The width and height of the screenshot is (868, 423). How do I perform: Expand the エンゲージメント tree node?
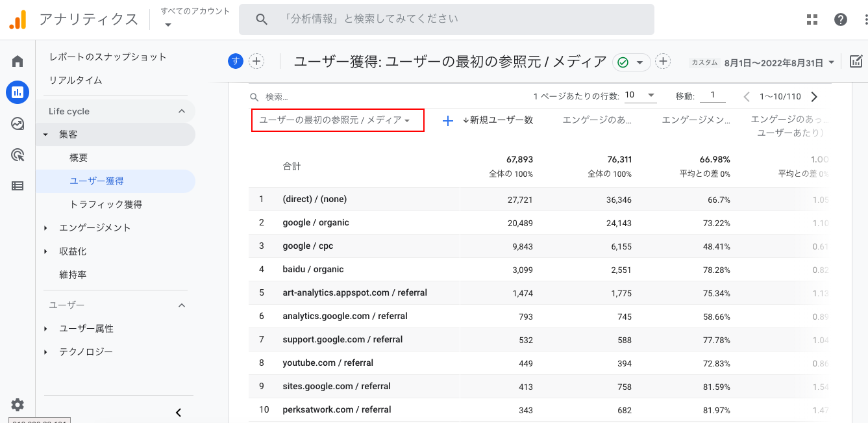click(x=45, y=228)
